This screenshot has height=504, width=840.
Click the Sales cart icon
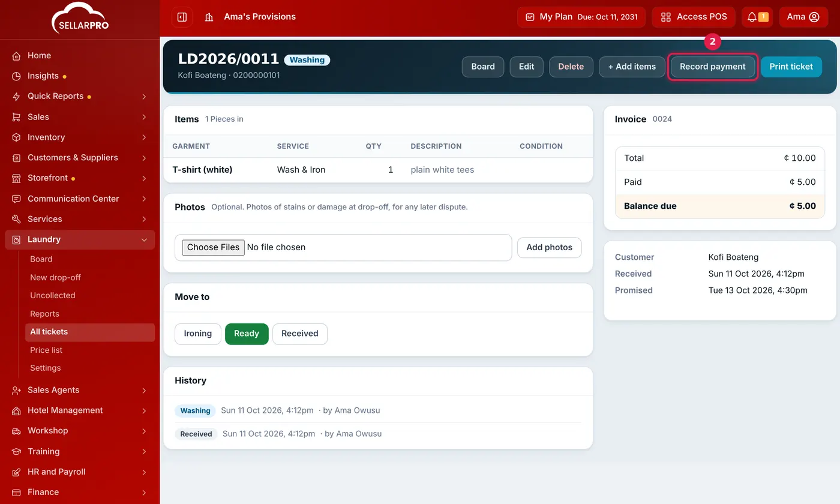click(16, 117)
